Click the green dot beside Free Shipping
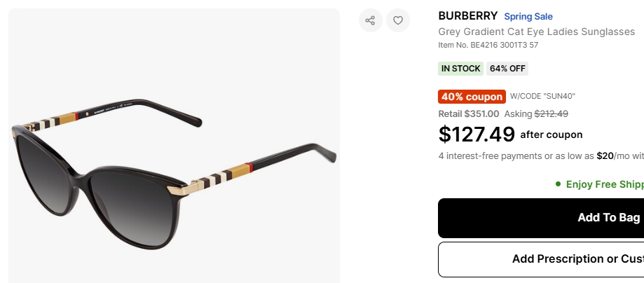Viewport: 644px width, 283px height. pos(558,184)
